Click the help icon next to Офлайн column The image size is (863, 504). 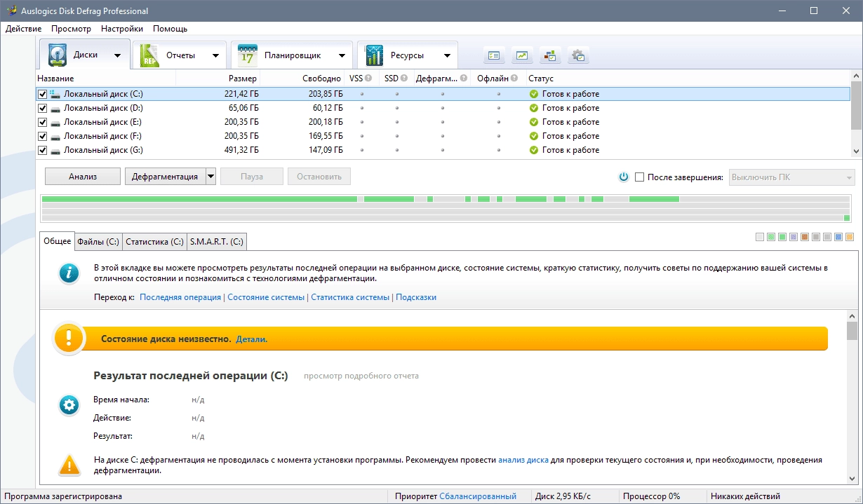point(514,79)
